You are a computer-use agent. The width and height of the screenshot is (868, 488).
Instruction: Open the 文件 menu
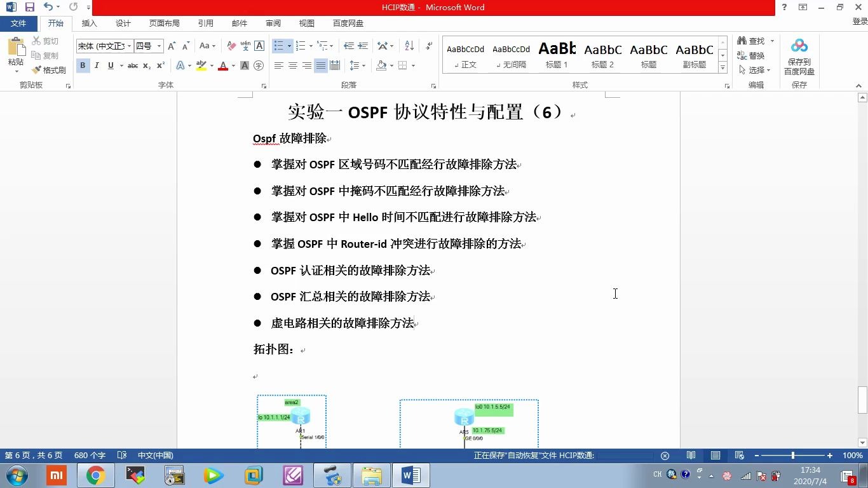19,23
